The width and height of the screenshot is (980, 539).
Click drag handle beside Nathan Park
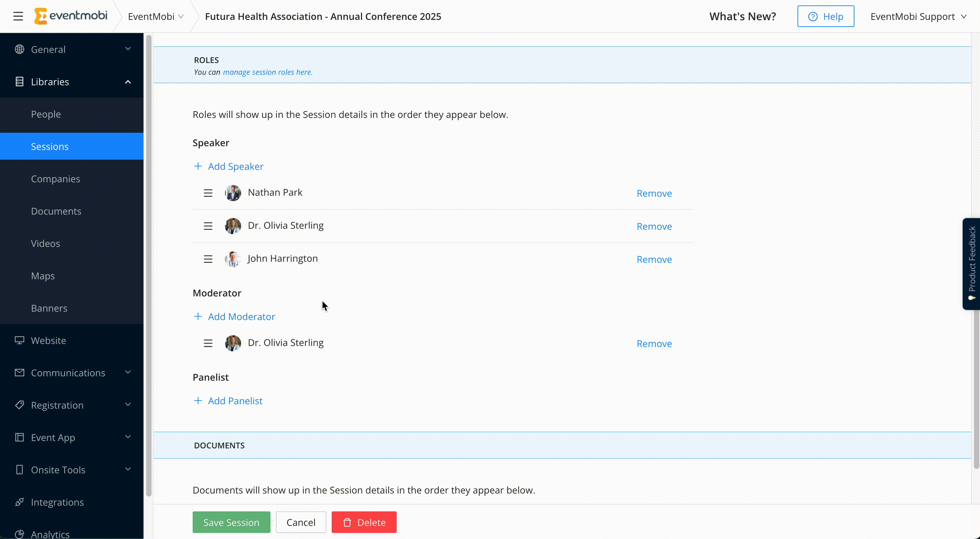click(208, 193)
